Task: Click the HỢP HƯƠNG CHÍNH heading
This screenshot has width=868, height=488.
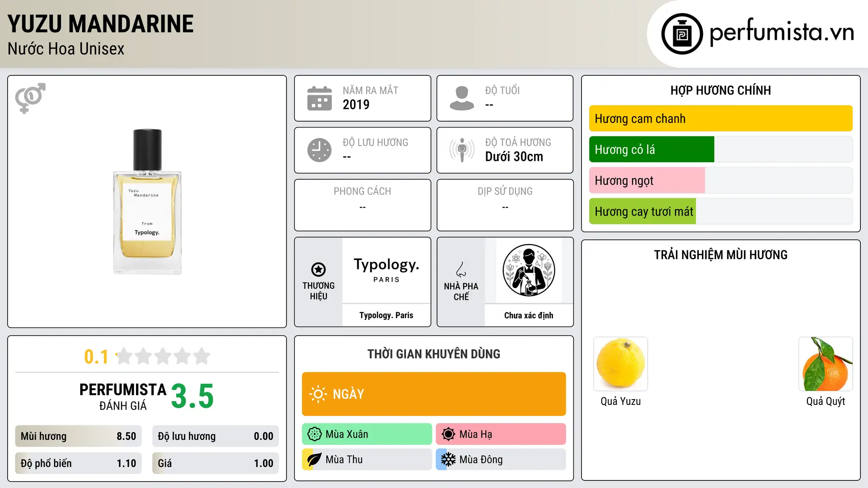Action: [721, 90]
